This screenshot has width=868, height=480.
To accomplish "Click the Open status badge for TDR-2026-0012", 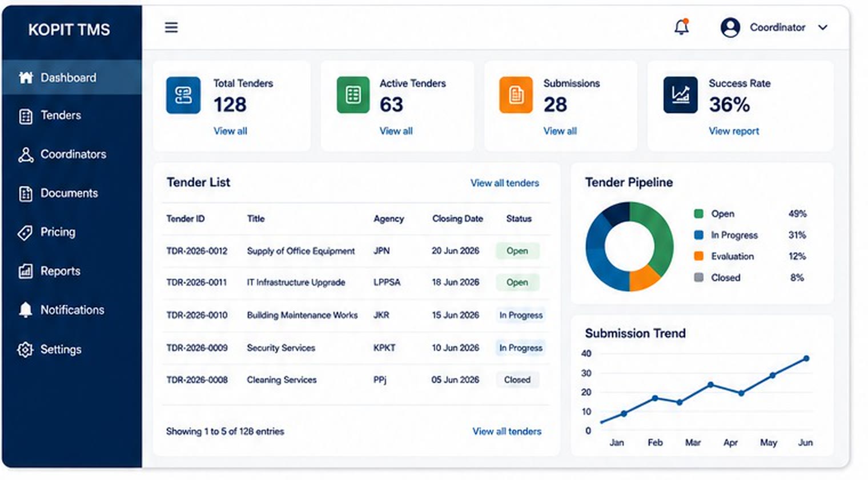I will pos(517,251).
